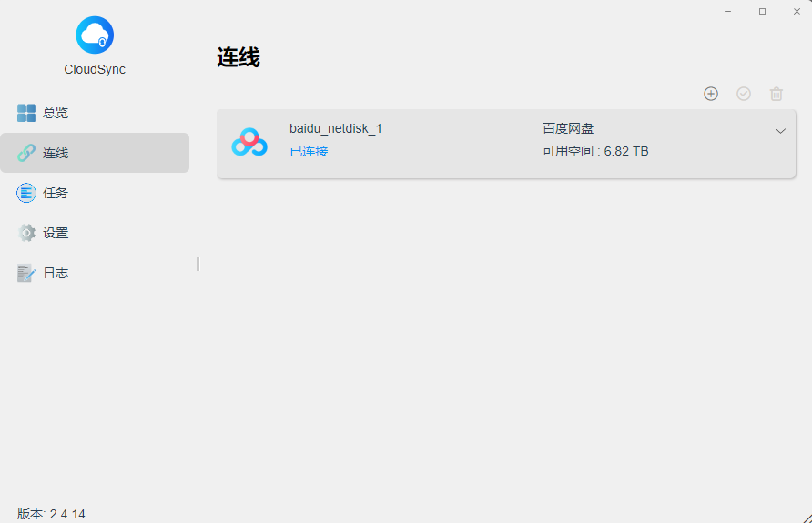Screen dimensions: 812x523
Task: Delete connection using the trash icon
Action: (x=776, y=94)
